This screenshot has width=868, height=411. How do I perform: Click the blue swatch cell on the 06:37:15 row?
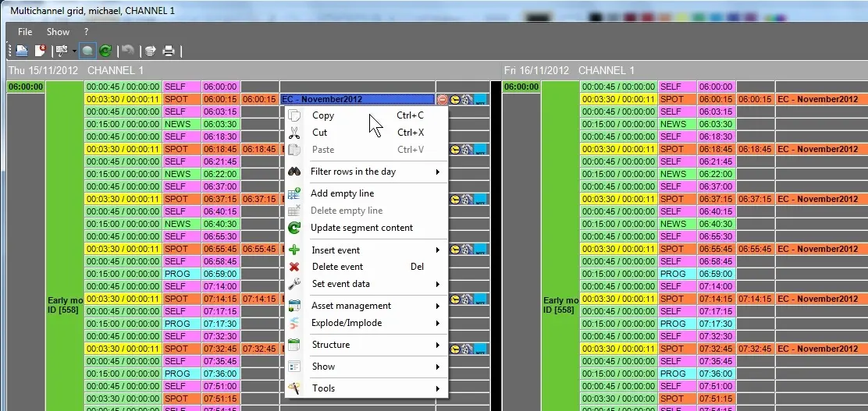(481, 200)
